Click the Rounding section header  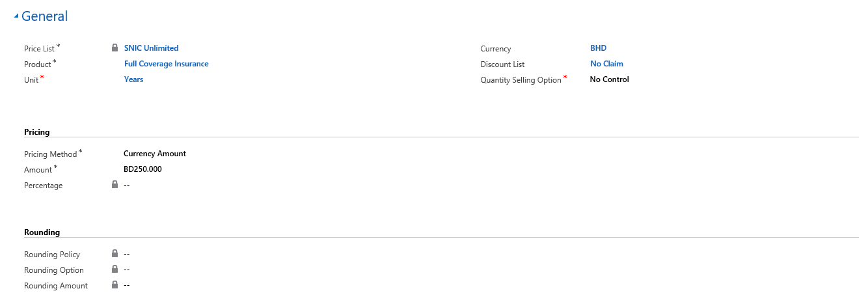[42, 232]
